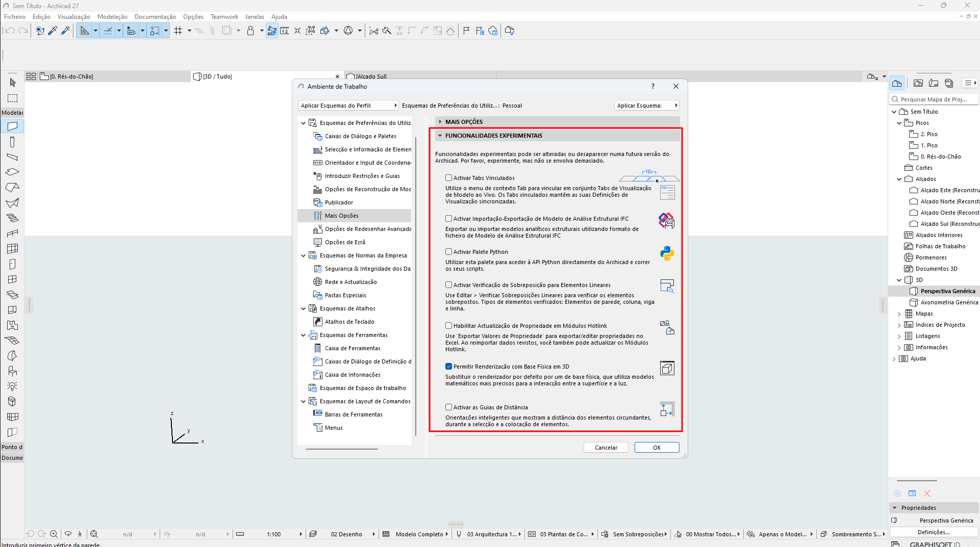Image resolution: width=980 pixels, height=547 pixels.
Task: Check Activar Palete Python
Action: click(x=449, y=252)
